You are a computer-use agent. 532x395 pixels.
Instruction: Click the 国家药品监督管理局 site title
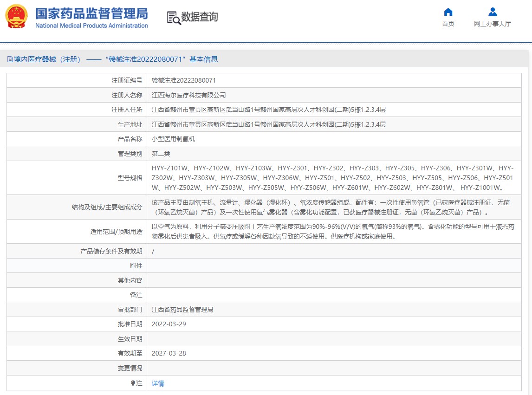[91, 13]
